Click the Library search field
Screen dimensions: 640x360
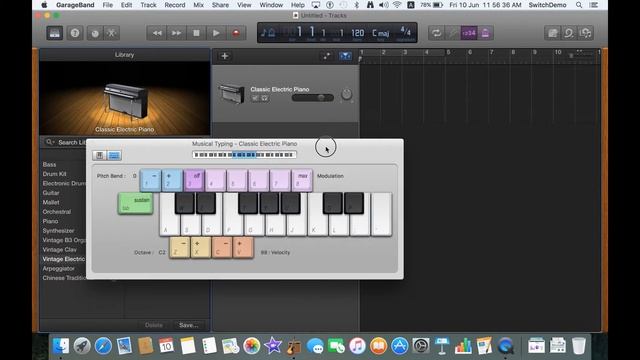[x=65, y=142]
